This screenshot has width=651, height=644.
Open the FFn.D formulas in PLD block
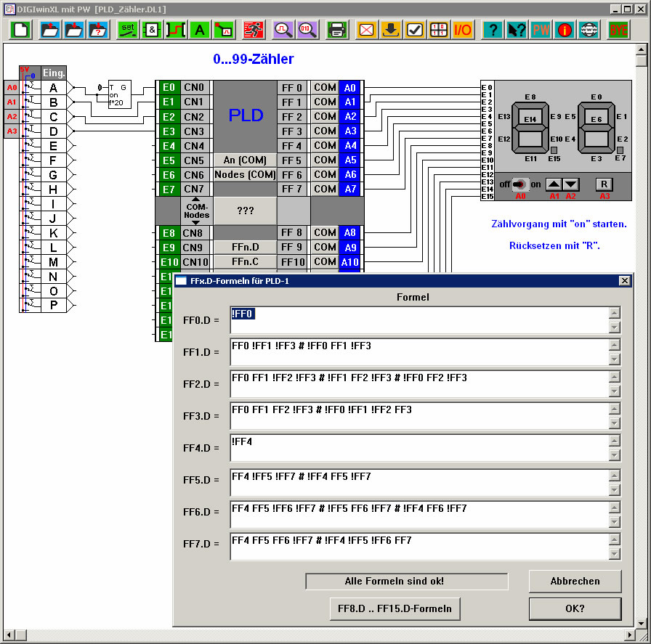pyautogui.click(x=245, y=247)
